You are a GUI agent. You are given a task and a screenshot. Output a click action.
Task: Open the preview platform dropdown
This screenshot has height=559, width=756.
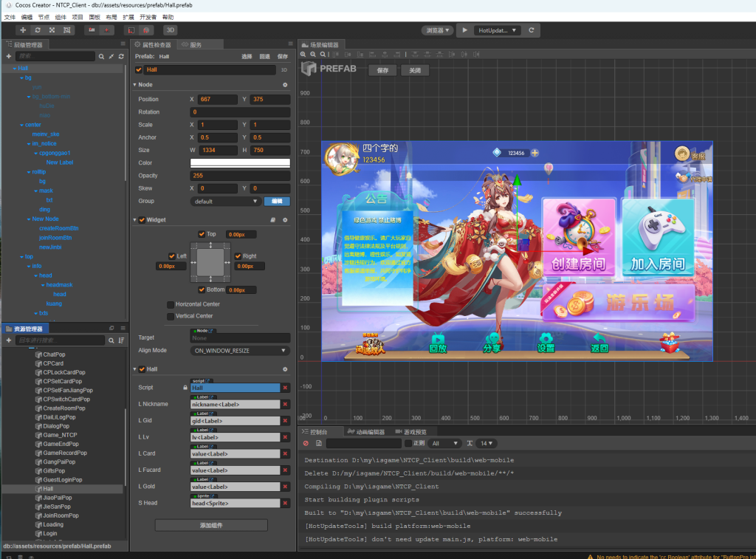point(437,30)
